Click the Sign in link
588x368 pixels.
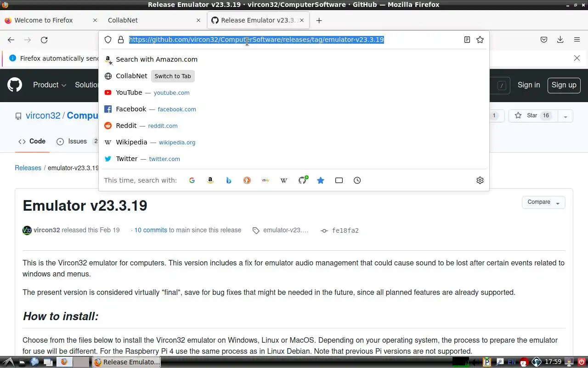(529, 85)
